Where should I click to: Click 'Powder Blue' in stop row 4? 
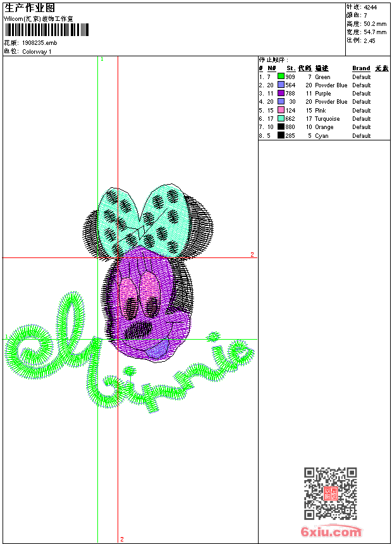click(x=331, y=102)
